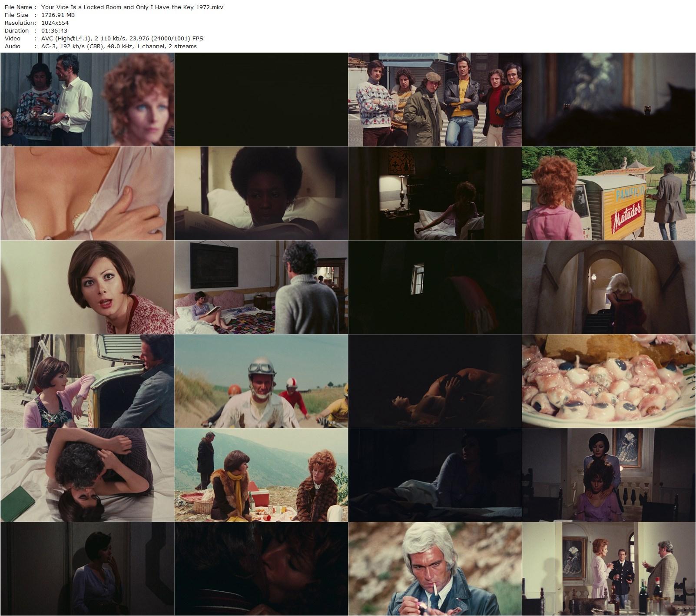Select the couple on bed with green book

(x=87, y=475)
